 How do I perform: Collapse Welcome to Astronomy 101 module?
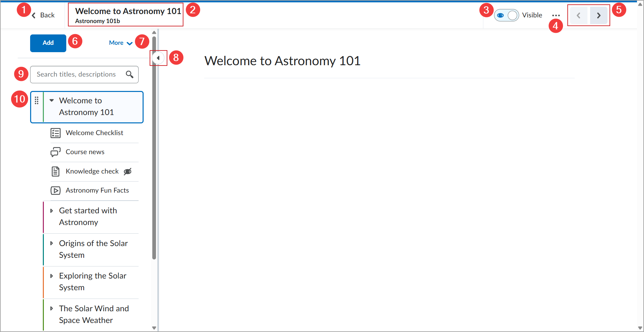pos(52,100)
